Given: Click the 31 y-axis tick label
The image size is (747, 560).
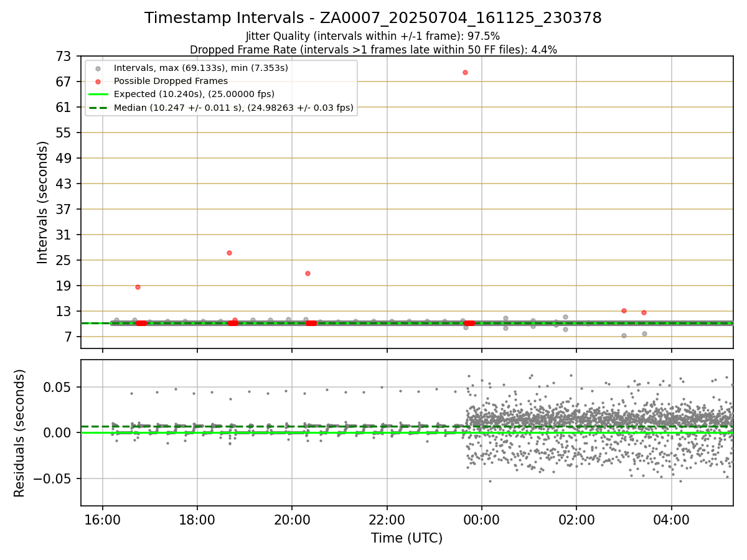Looking at the screenshot, I should (x=65, y=235).
